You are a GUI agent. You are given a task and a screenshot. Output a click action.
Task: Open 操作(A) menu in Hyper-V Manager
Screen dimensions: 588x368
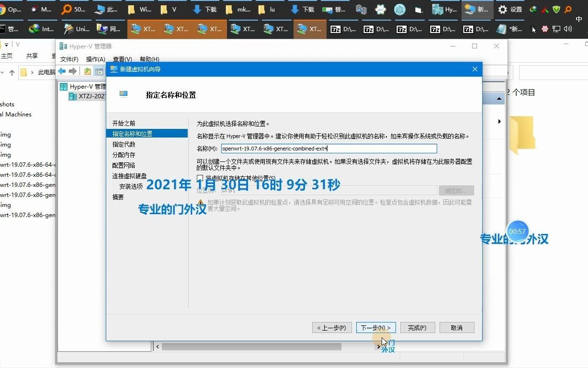[x=96, y=59]
